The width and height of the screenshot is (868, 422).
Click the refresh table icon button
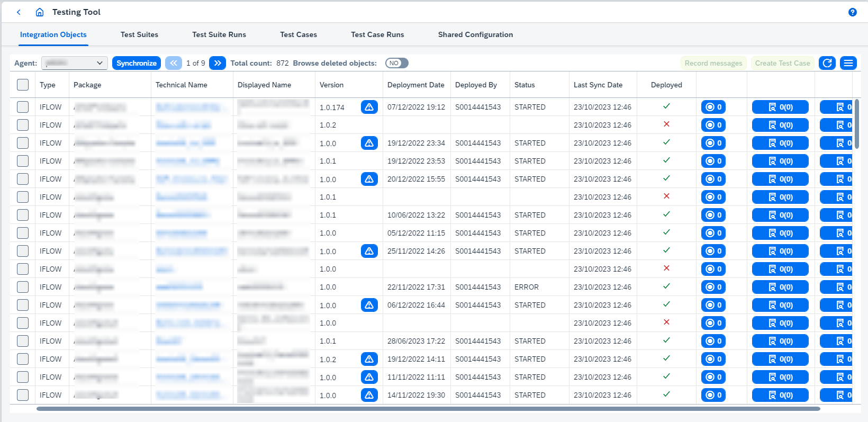click(x=827, y=63)
